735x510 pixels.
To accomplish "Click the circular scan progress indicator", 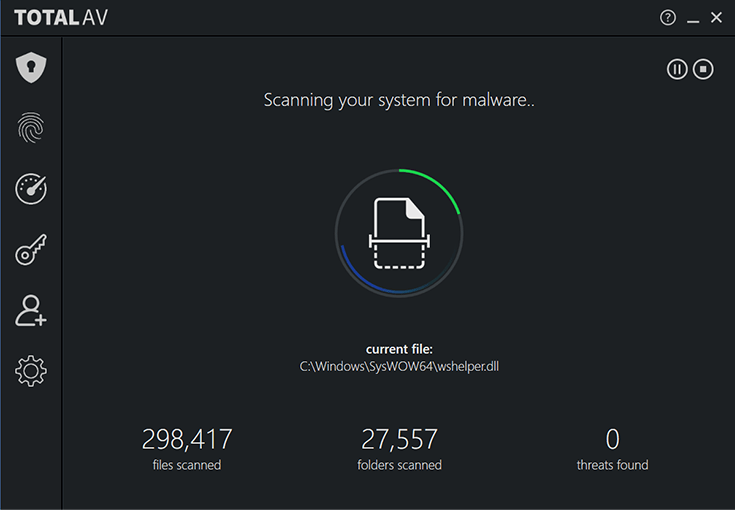I will [399, 233].
